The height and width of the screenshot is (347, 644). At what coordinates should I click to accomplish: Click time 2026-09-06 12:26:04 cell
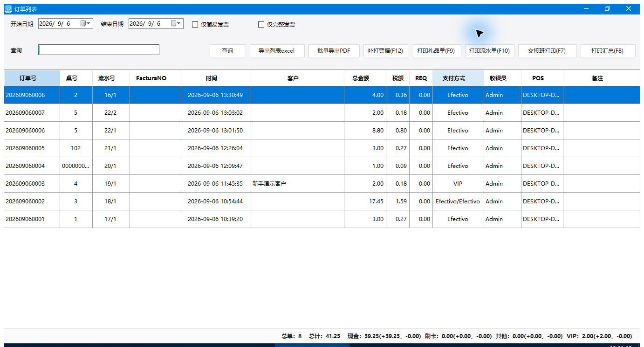pyautogui.click(x=216, y=148)
